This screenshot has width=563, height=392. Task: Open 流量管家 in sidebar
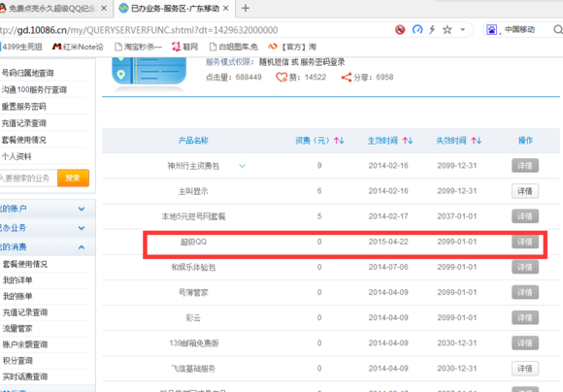pyautogui.click(x=17, y=329)
